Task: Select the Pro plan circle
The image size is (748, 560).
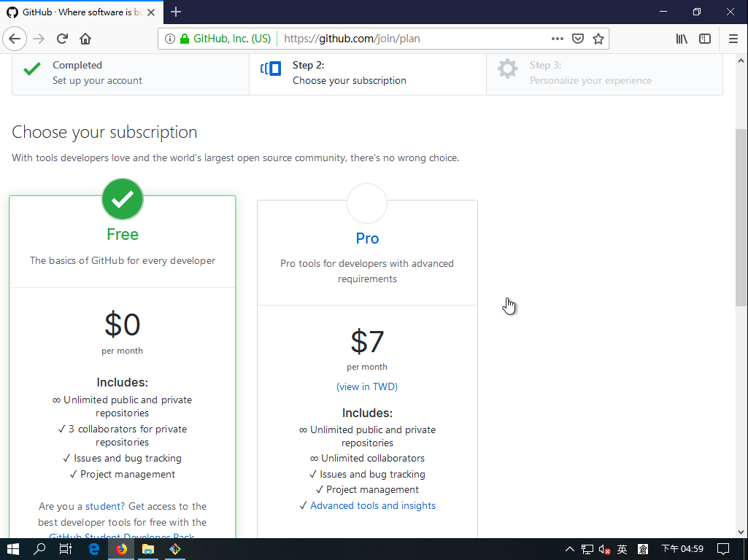Action: (x=367, y=203)
